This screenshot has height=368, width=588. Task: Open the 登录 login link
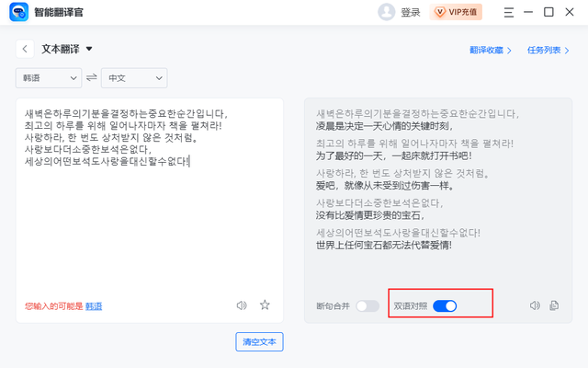(x=411, y=12)
